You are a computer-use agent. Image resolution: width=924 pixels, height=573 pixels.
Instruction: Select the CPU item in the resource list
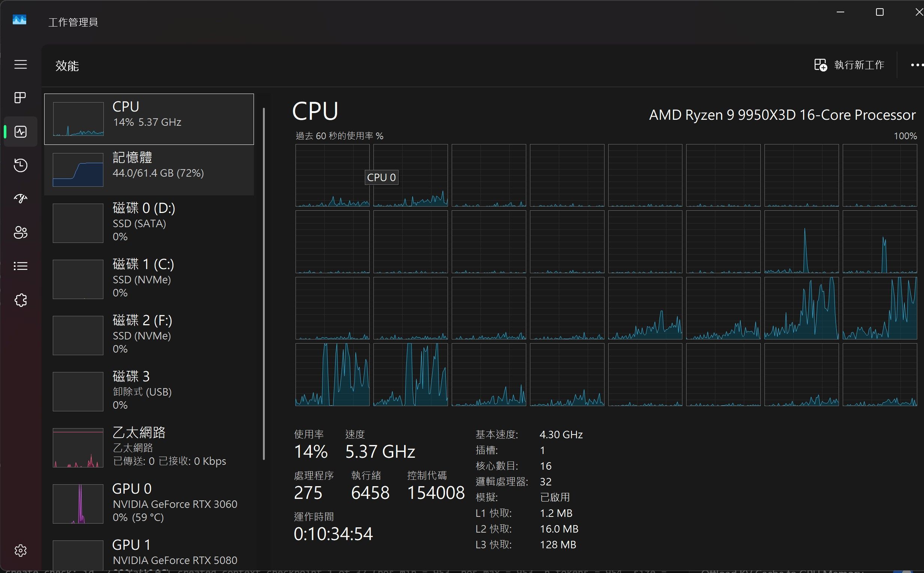coord(149,119)
